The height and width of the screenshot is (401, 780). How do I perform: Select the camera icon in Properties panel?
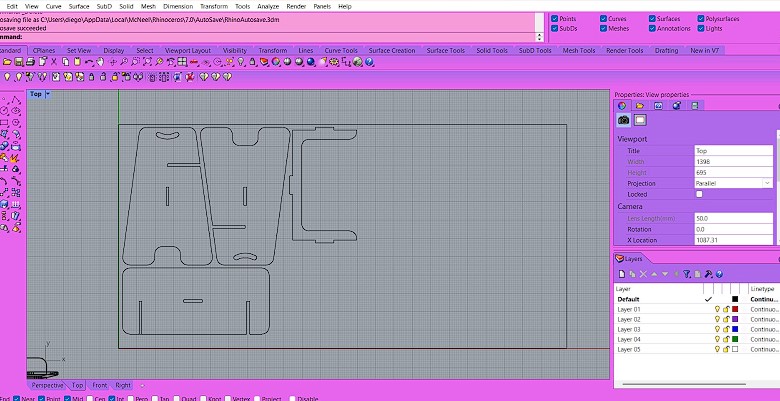tap(624, 120)
